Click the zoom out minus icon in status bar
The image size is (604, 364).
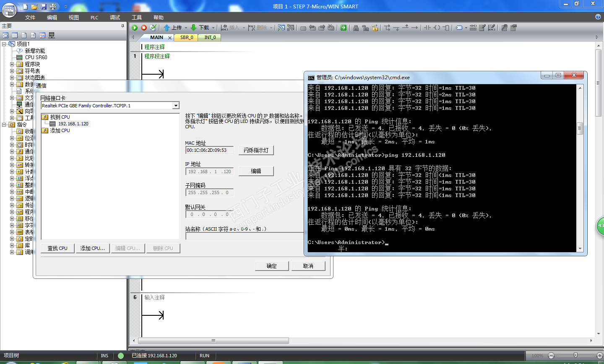coord(551,356)
